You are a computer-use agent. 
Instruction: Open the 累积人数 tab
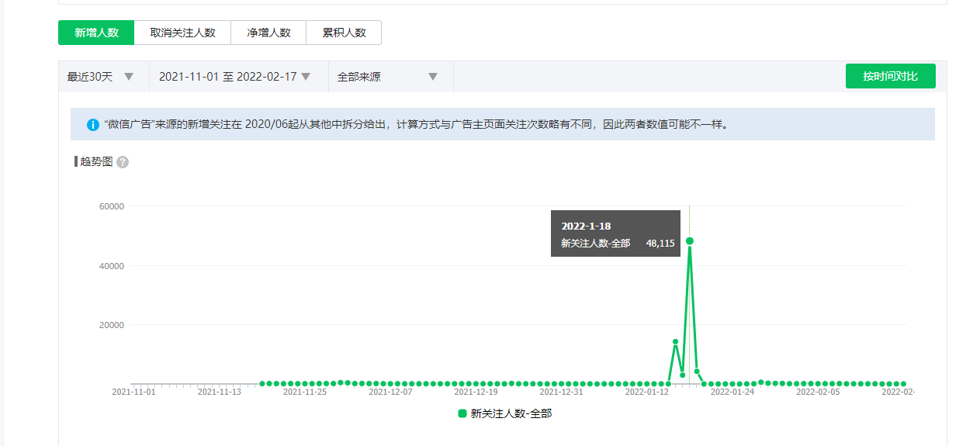click(x=344, y=33)
